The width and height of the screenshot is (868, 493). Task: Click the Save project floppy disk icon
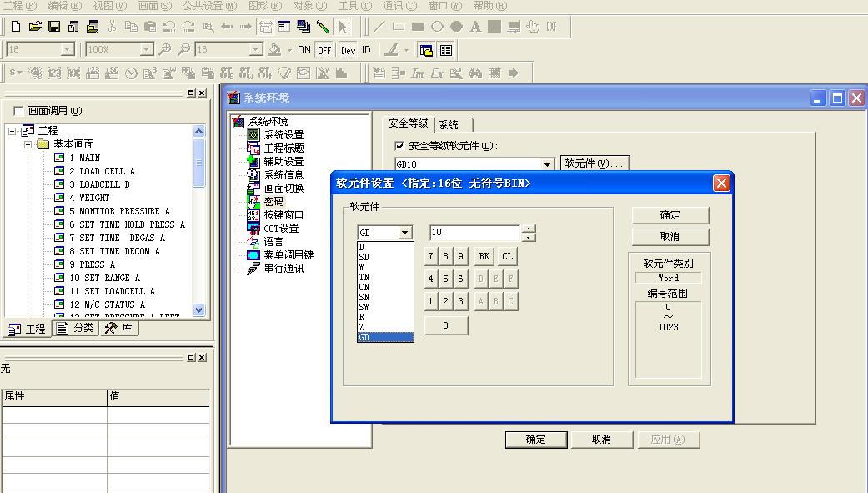coord(53,27)
